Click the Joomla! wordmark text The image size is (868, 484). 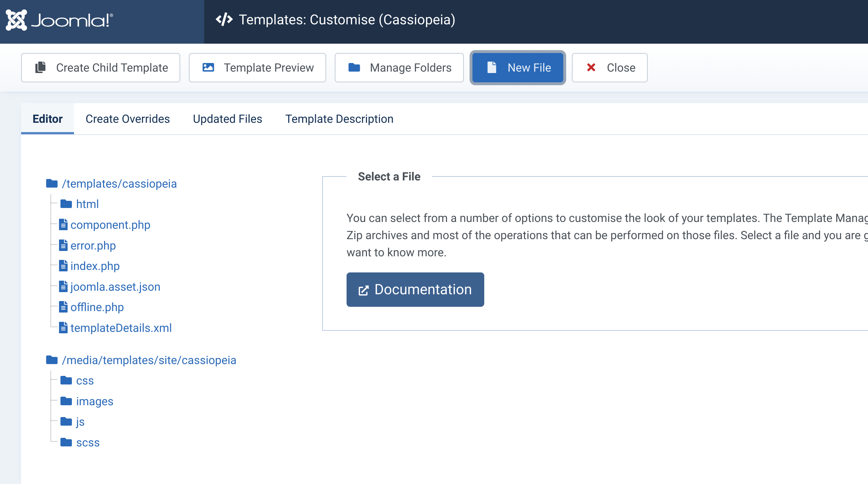click(x=72, y=20)
